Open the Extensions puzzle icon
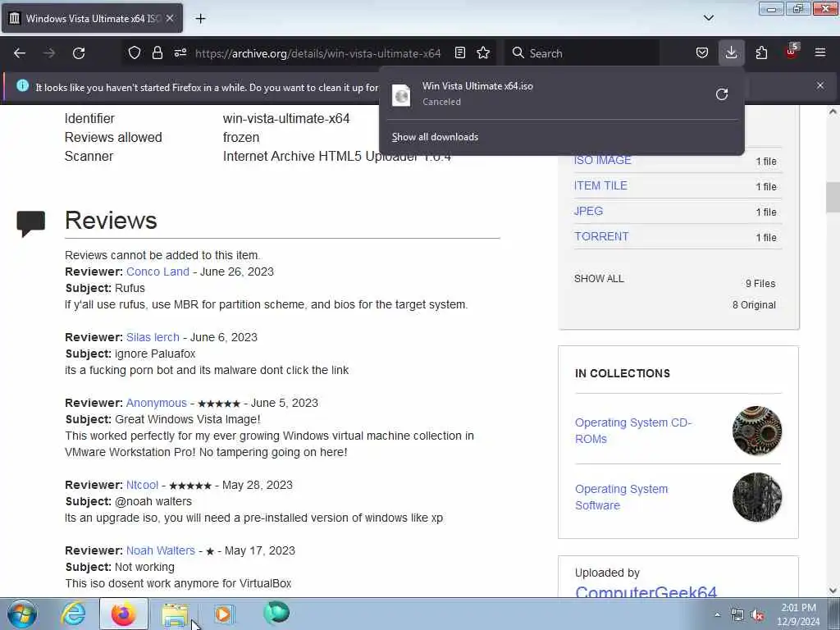 pyautogui.click(x=761, y=53)
